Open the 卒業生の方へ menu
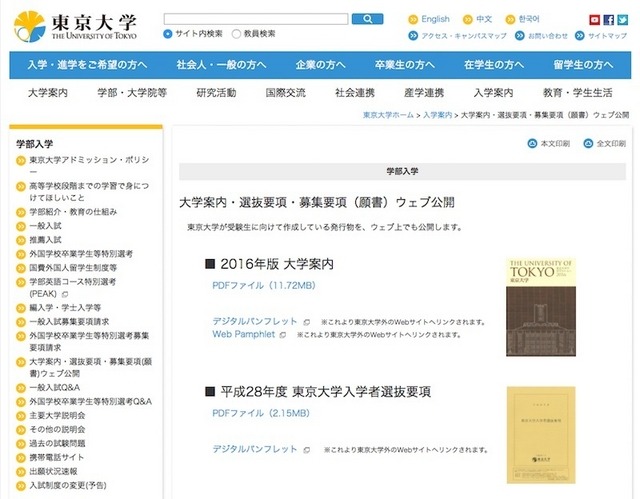 click(404, 65)
